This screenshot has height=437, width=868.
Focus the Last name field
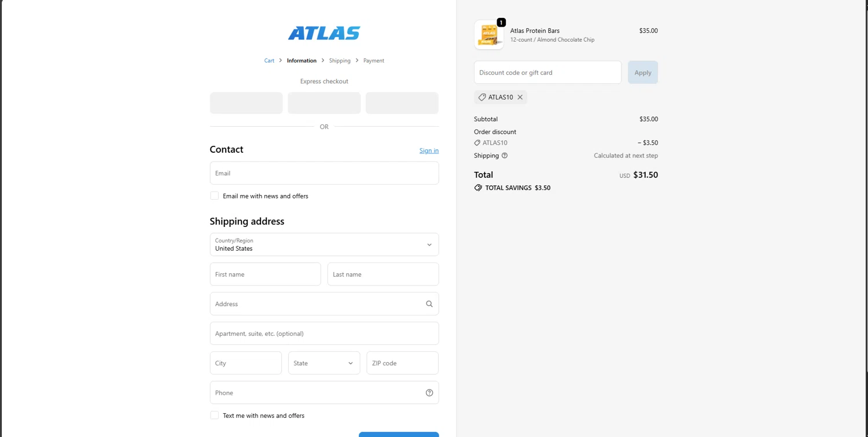pyautogui.click(x=383, y=274)
